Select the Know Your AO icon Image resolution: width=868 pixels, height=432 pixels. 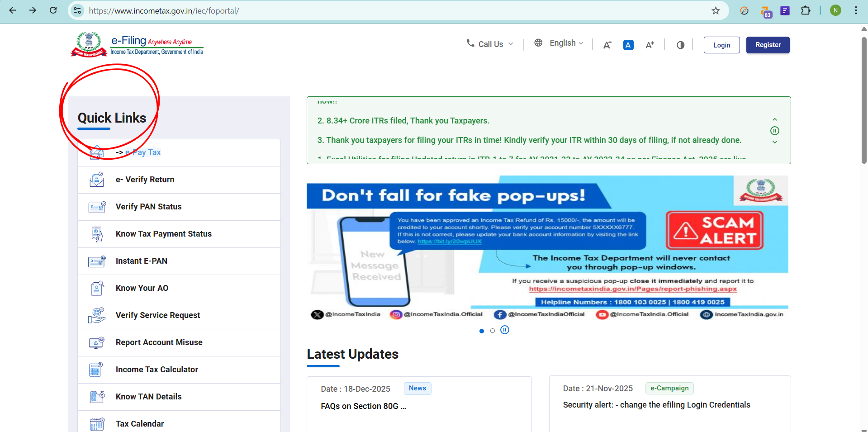pyautogui.click(x=96, y=288)
